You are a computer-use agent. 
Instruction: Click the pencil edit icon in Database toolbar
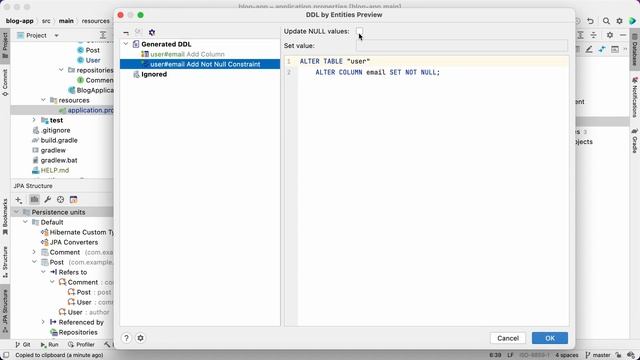pos(589,49)
